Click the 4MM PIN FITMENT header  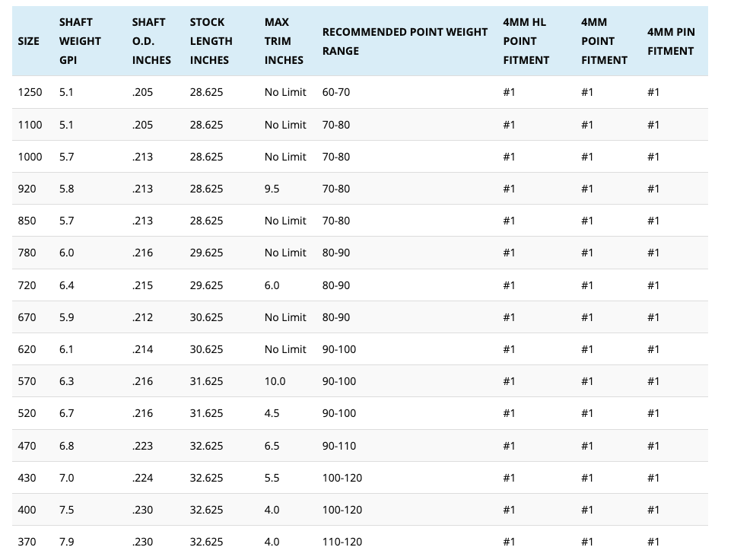[x=671, y=41]
